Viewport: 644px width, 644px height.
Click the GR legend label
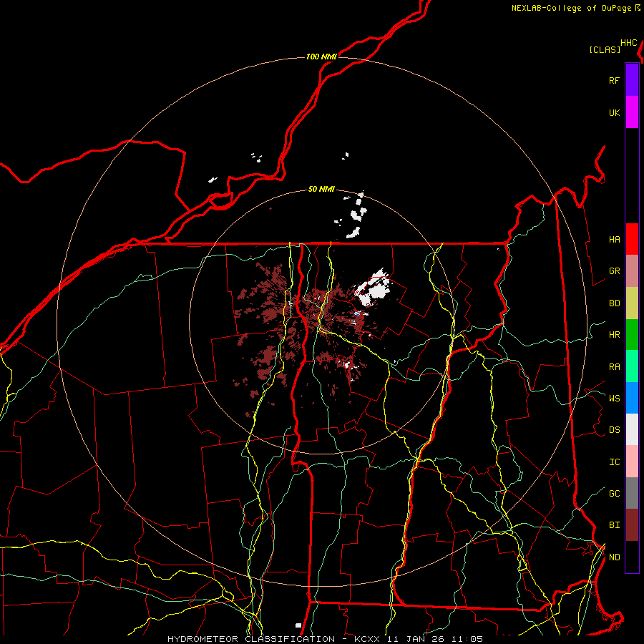pos(614,271)
